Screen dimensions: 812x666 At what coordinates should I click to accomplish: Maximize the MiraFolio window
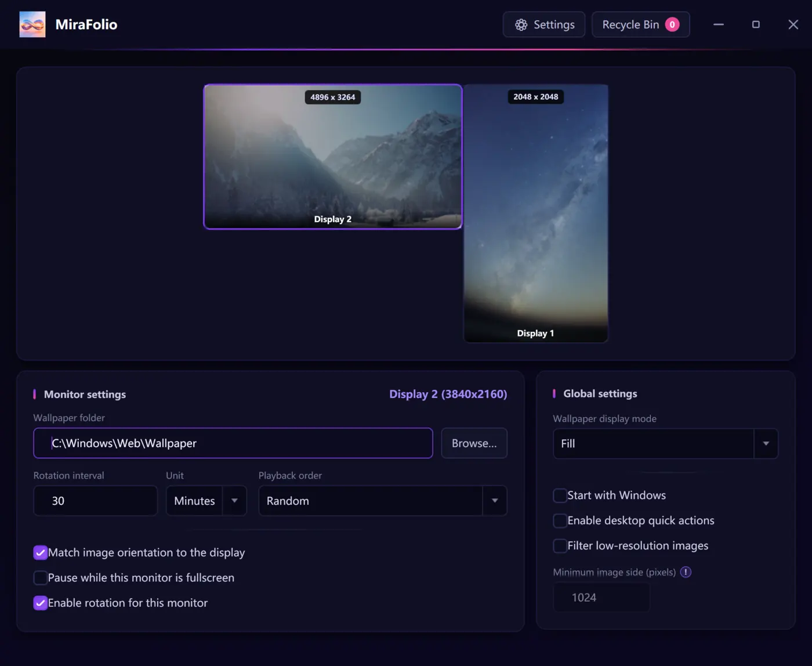click(756, 24)
